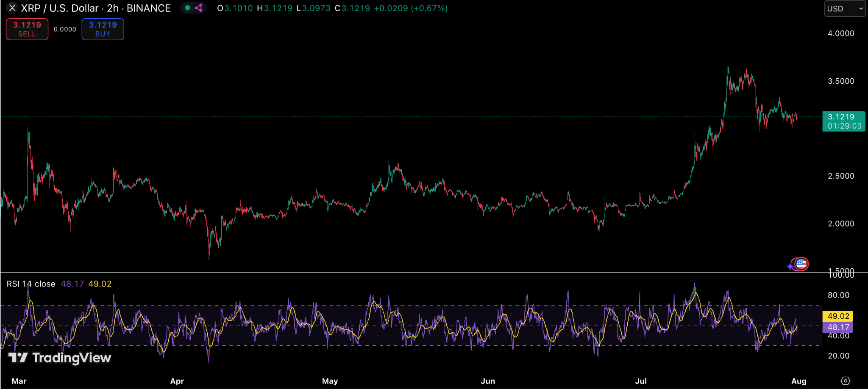
Task: Click the 80.00 RSI scale label
Action: [x=839, y=295]
